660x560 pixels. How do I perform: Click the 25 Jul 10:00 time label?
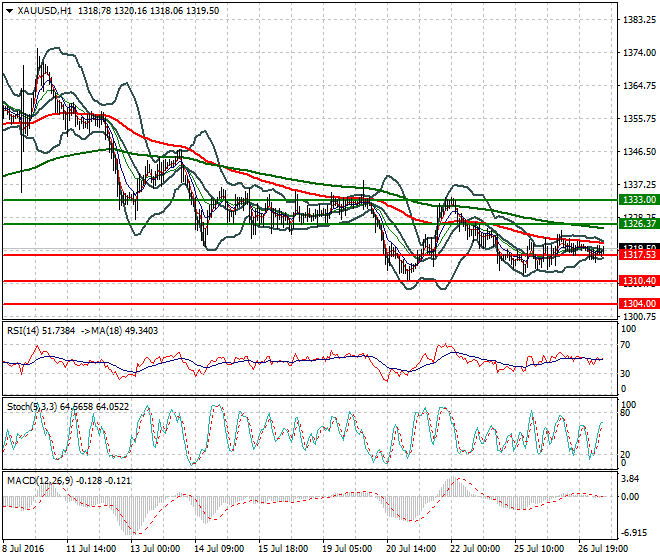pyautogui.click(x=539, y=549)
